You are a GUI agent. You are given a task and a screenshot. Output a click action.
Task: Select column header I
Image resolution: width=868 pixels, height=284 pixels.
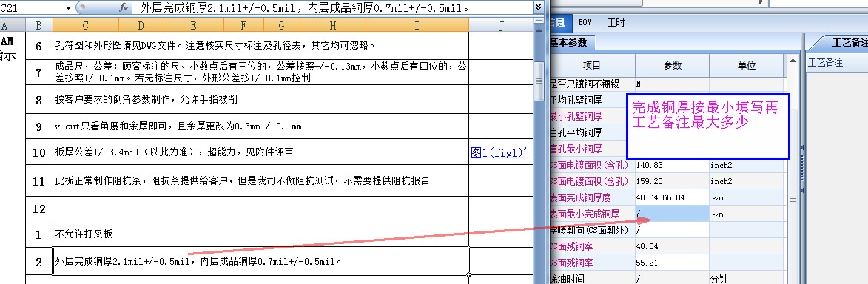click(x=417, y=25)
